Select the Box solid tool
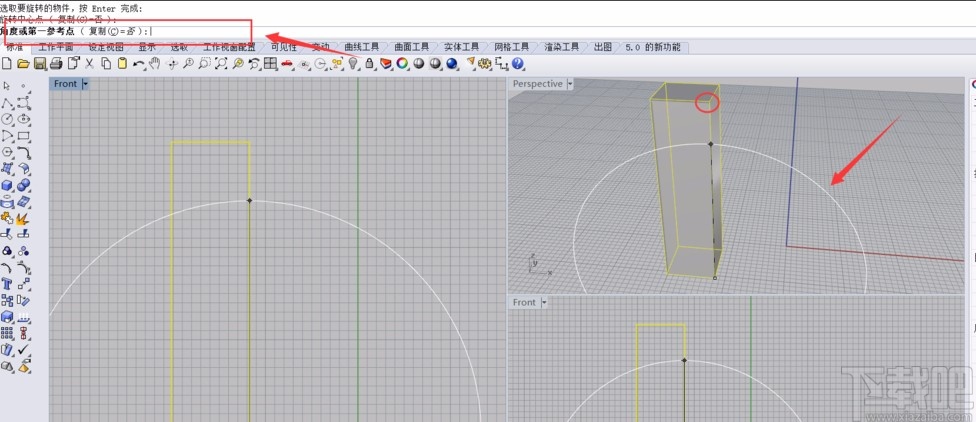Viewport: 976px width, 422px height. [7, 185]
